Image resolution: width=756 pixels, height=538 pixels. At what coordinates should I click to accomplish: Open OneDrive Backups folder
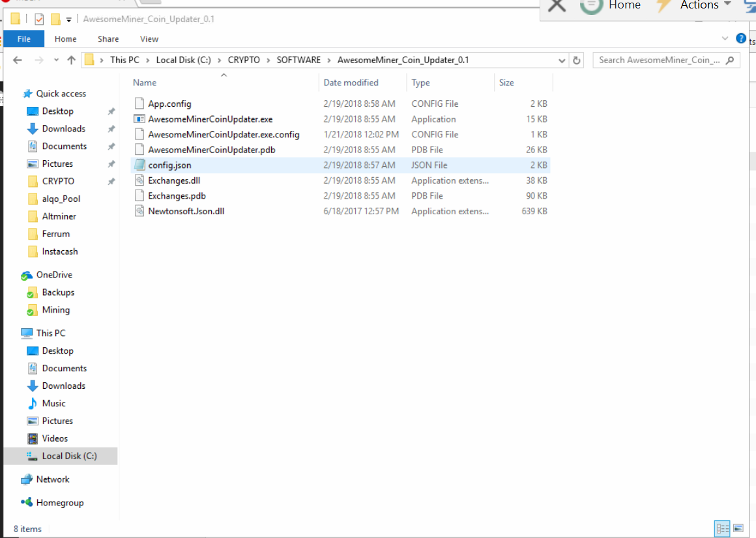click(x=58, y=293)
